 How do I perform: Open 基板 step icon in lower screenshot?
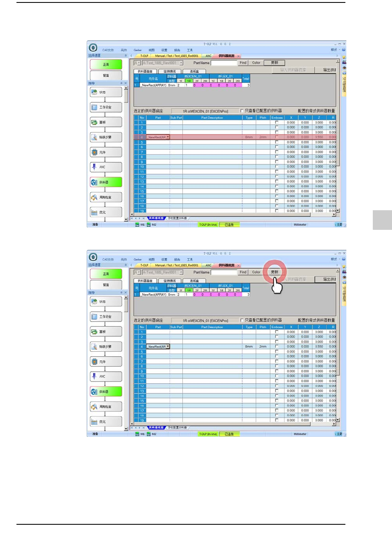coord(94,331)
